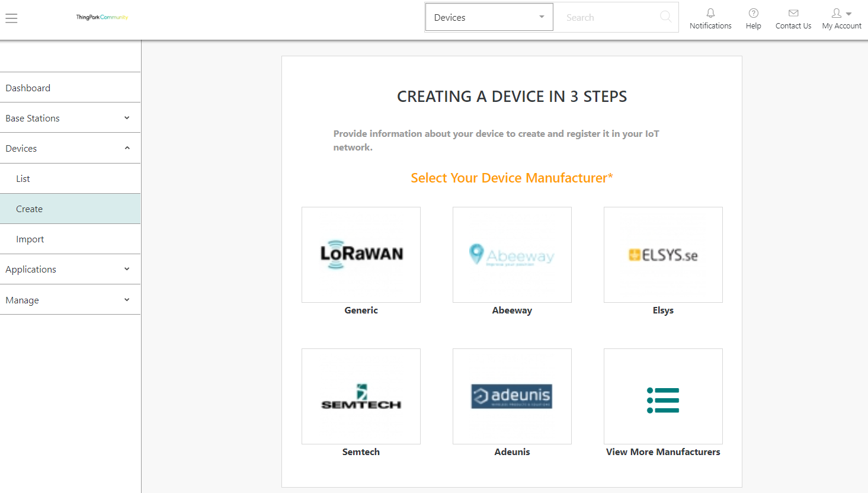Viewport: 868px width, 493px height.
Task: Open My Account user icon
Action: (x=837, y=13)
